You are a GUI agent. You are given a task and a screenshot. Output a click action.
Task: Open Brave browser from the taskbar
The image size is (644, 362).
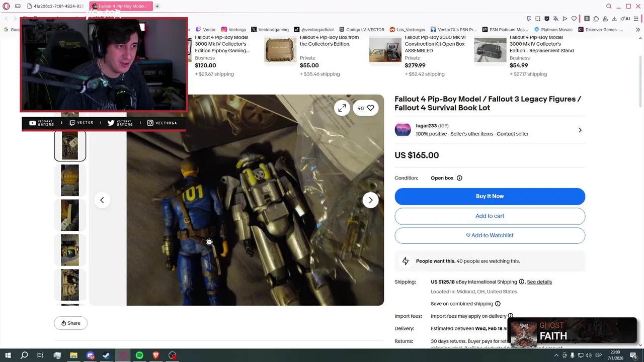pyautogui.click(x=156, y=355)
